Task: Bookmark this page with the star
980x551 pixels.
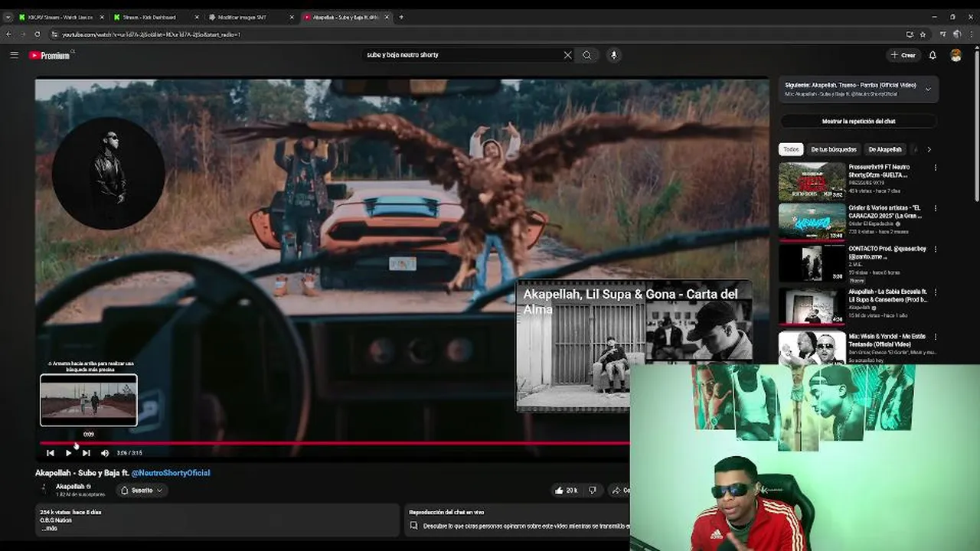Action: [923, 34]
